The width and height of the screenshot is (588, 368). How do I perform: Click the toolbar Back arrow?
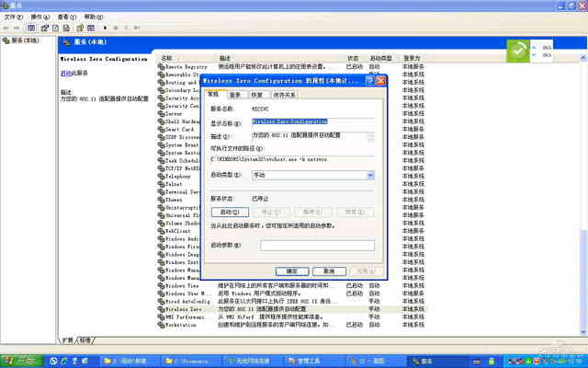click(x=6, y=28)
